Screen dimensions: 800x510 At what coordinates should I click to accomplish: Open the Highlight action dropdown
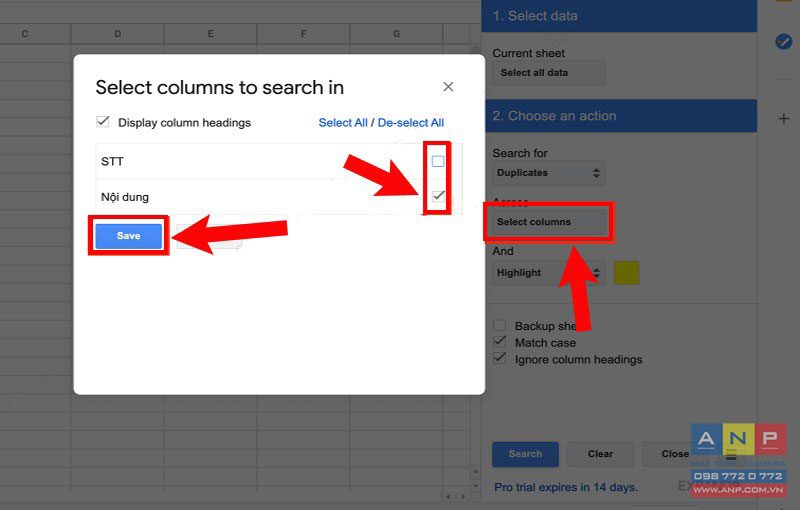tap(548, 273)
